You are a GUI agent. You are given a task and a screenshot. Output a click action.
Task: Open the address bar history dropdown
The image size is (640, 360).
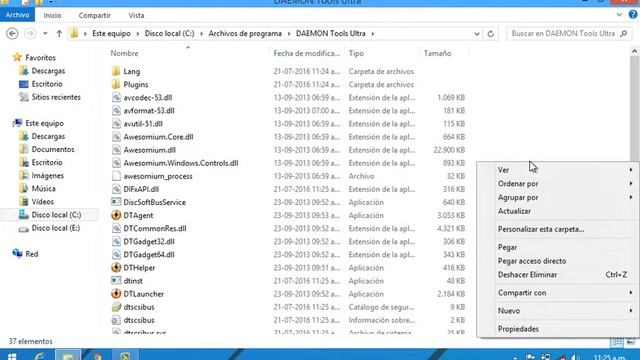point(477,34)
